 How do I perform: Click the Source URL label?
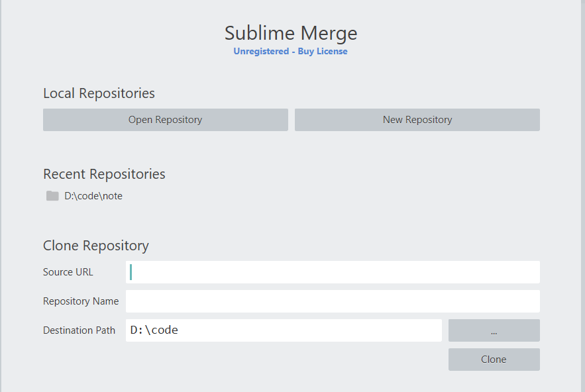68,271
